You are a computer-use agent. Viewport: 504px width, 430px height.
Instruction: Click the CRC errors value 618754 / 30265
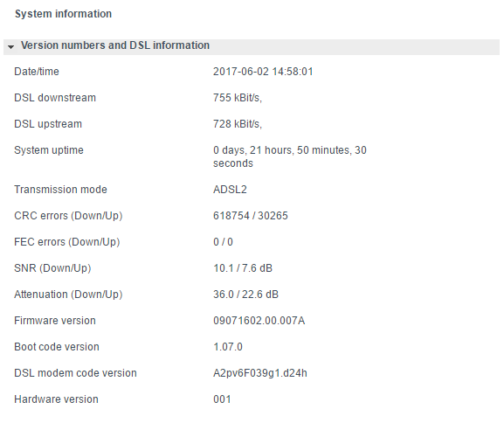[251, 216]
